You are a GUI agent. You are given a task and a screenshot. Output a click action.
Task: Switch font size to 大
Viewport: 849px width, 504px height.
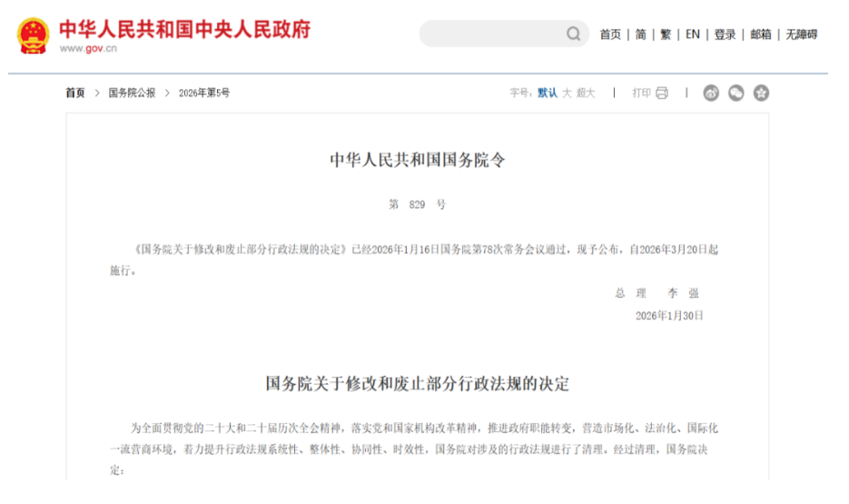click(567, 93)
